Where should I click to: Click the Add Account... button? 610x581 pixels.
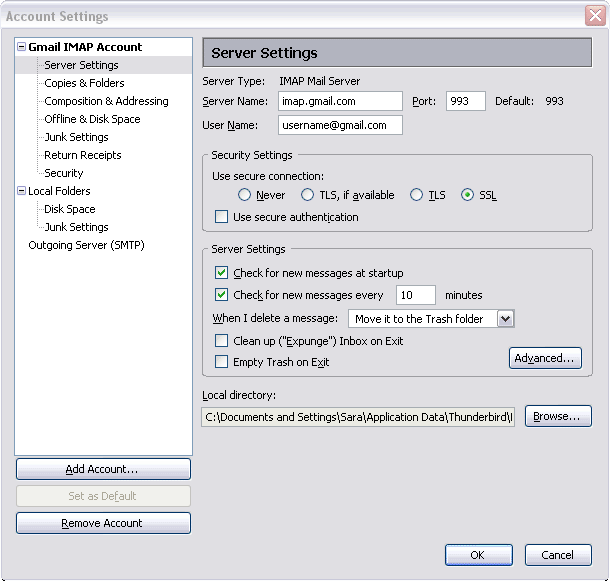[103, 469]
